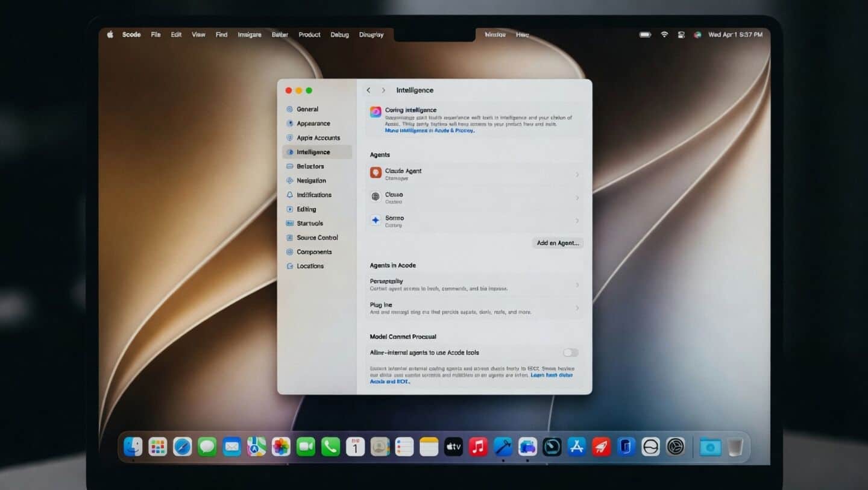Open App Store from the Dock
Image resolution: width=868 pixels, height=490 pixels.
(x=577, y=447)
